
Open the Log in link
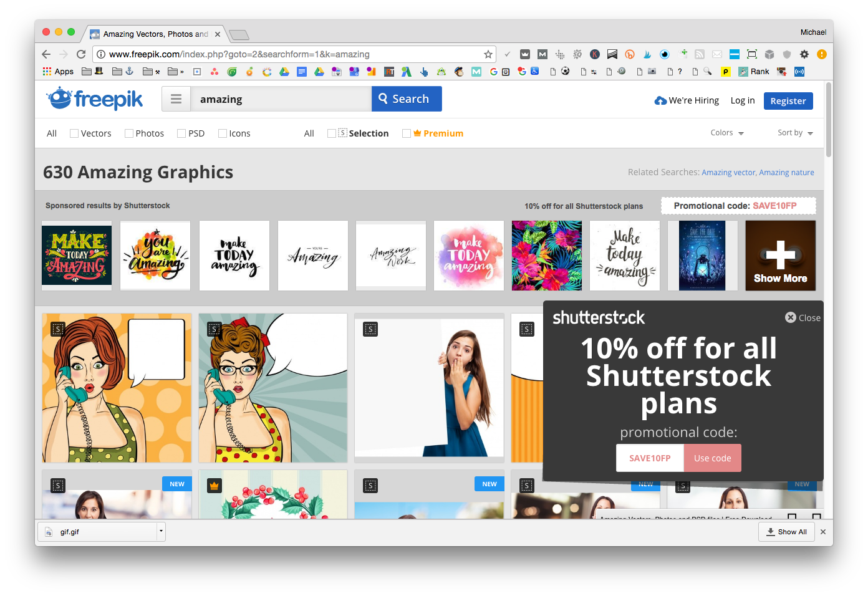point(743,100)
